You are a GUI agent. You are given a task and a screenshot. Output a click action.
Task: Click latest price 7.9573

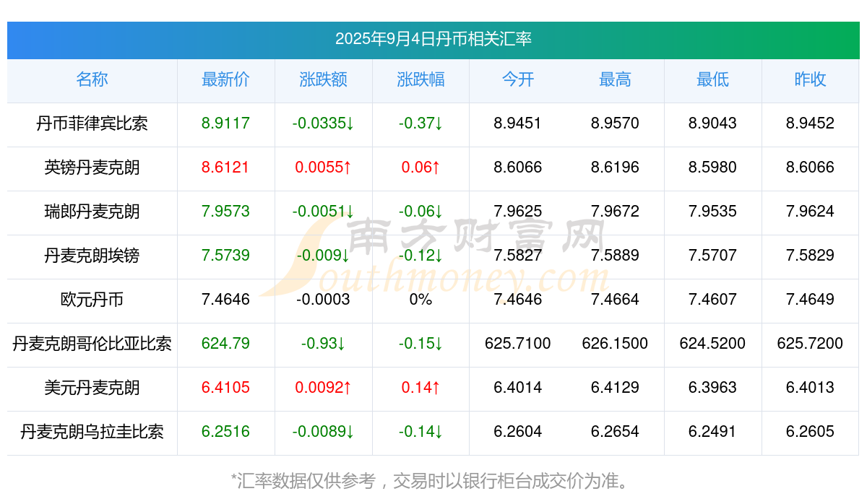[x=226, y=212]
